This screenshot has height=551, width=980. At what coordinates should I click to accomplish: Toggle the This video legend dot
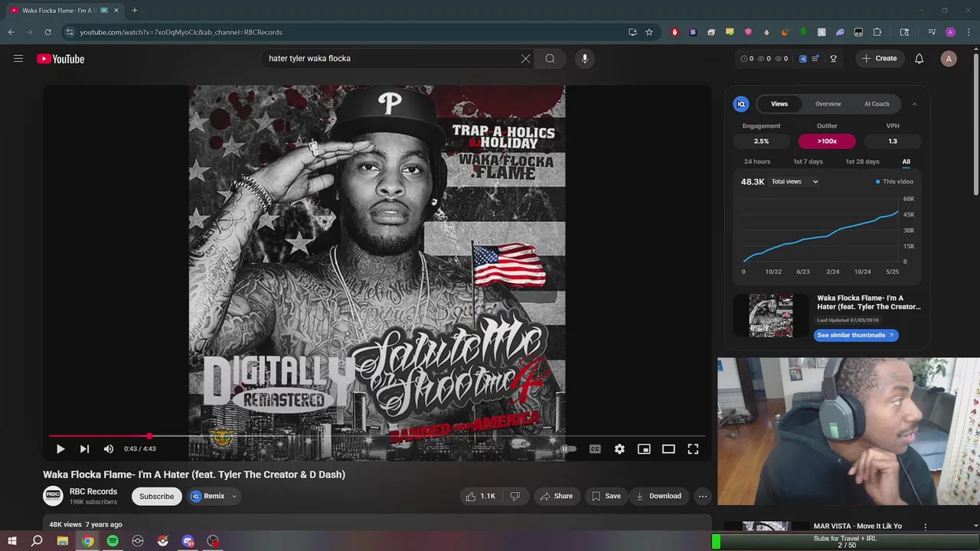[877, 182]
